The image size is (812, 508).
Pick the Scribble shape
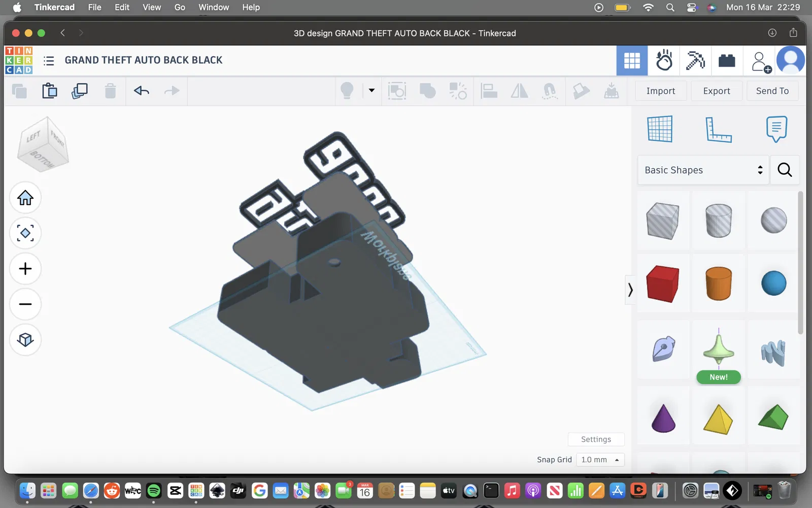[x=663, y=348]
